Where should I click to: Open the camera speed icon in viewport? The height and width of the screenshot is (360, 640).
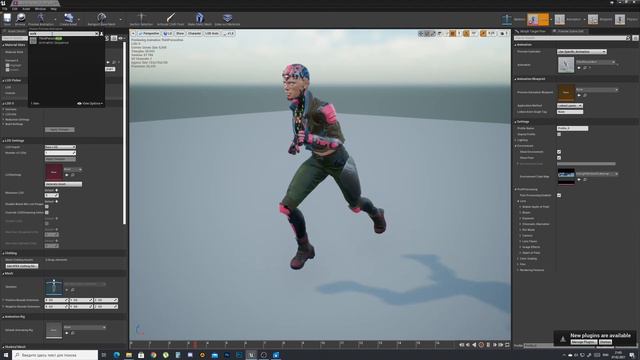click(503, 33)
